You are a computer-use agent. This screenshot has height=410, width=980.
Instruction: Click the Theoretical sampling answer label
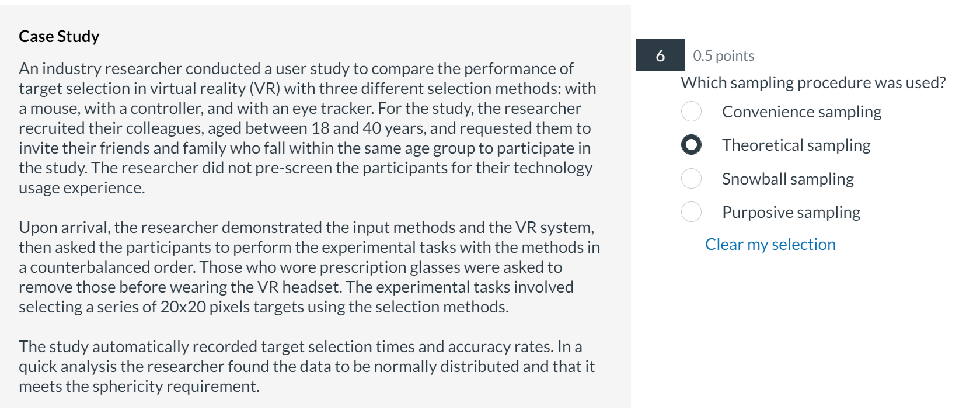coord(796,145)
